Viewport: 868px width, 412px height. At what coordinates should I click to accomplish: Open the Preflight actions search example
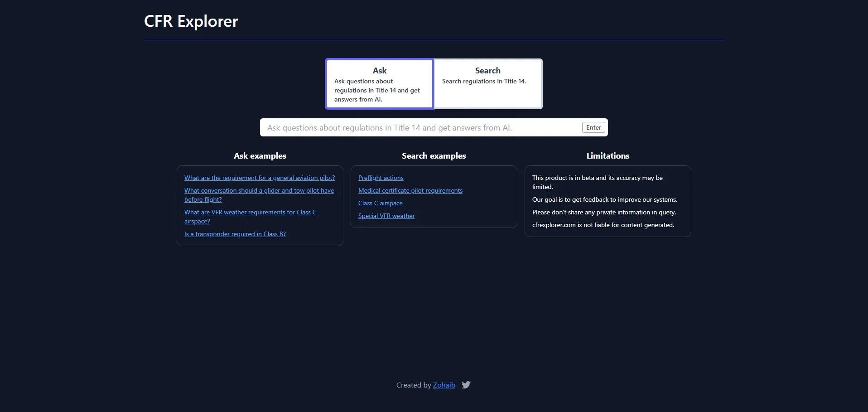point(381,178)
